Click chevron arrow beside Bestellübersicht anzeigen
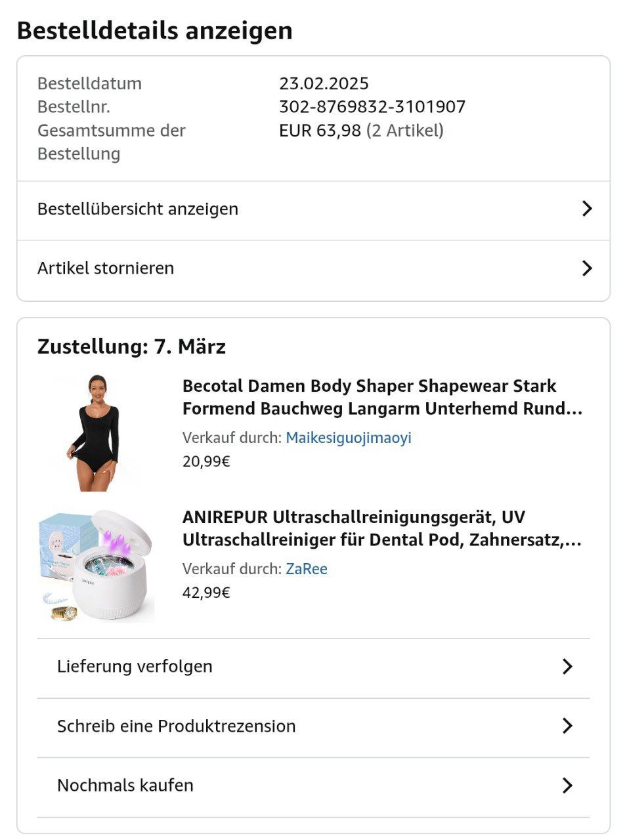Screen dimensions: 627x840 click(x=586, y=209)
